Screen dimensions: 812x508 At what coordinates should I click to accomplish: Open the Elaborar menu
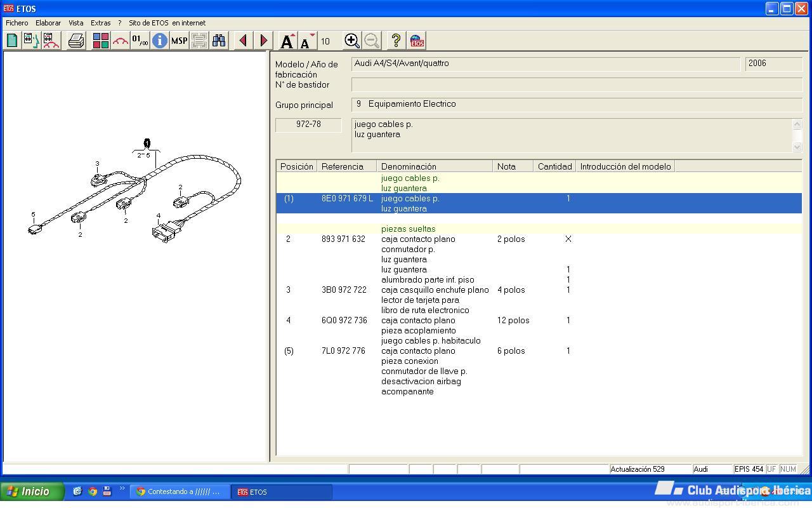click(48, 23)
